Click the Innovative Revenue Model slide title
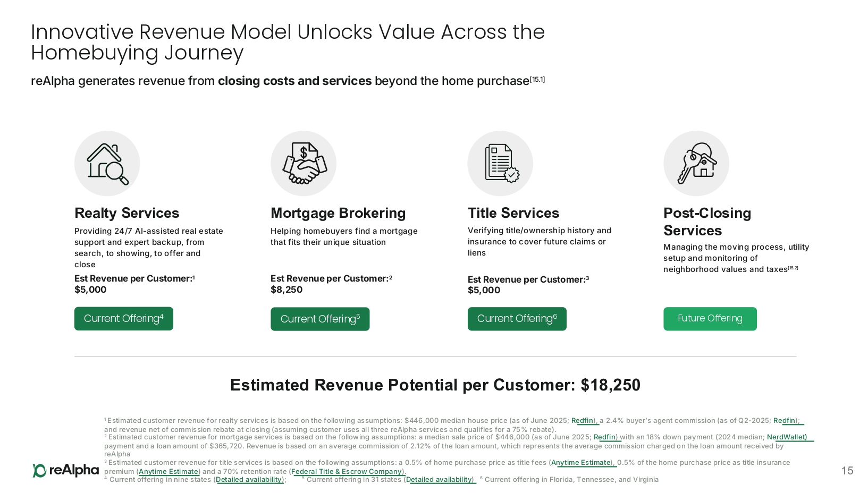The image size is (868, 501). point(288,43)
